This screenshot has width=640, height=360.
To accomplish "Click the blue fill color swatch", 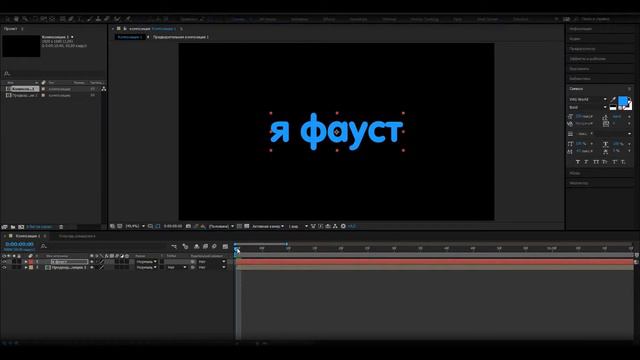I will (x=622, y=101).
